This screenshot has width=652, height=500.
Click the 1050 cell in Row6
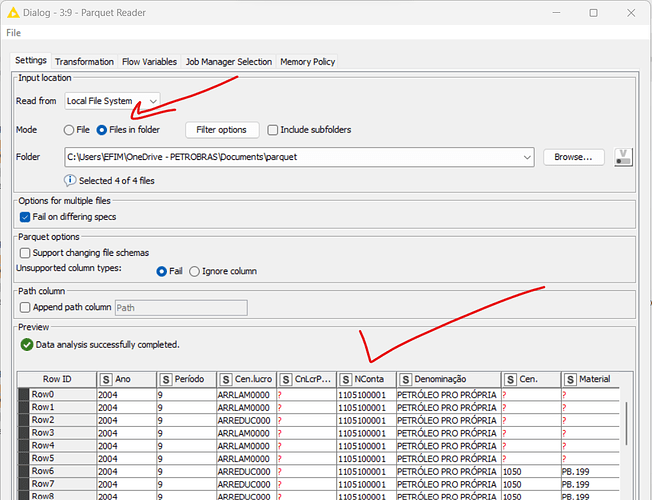(531, 471)
